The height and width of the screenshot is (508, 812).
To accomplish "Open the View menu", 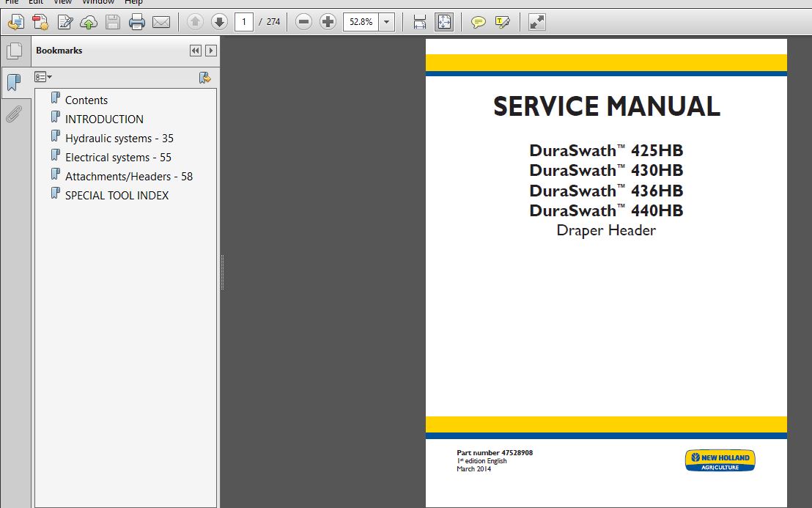I will (63, 2).
